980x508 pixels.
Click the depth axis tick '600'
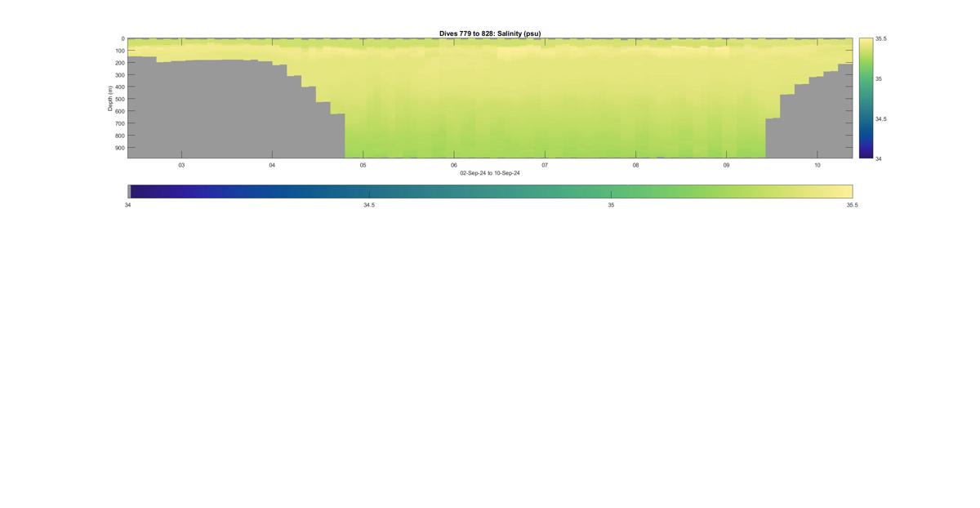(x=120, y=111)
